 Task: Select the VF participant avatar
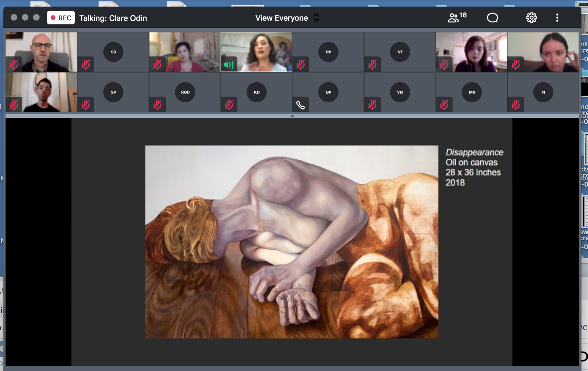point(400,52)
